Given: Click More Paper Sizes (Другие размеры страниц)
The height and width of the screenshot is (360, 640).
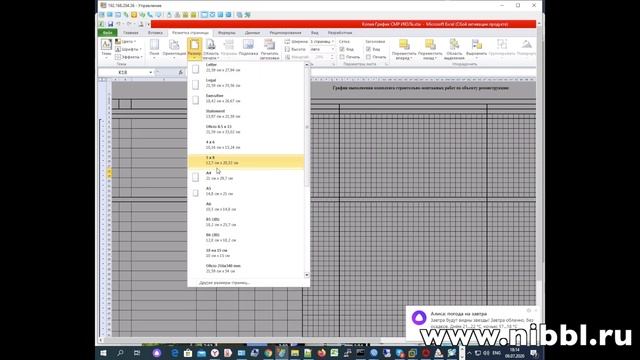Looking at the screenshot, I should pyautogui.click(x=224, y=283).
